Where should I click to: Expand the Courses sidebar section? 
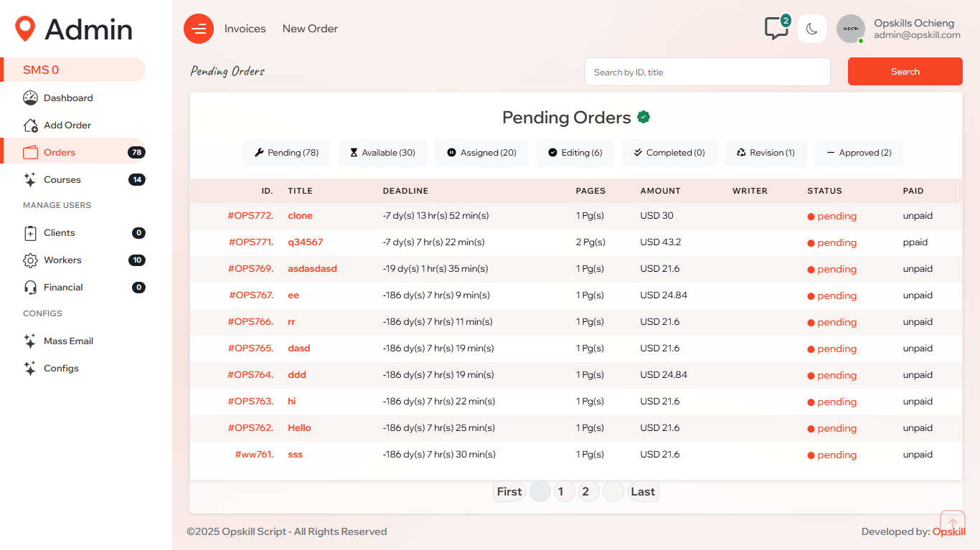pyautogui.click(x=62, y=180)
